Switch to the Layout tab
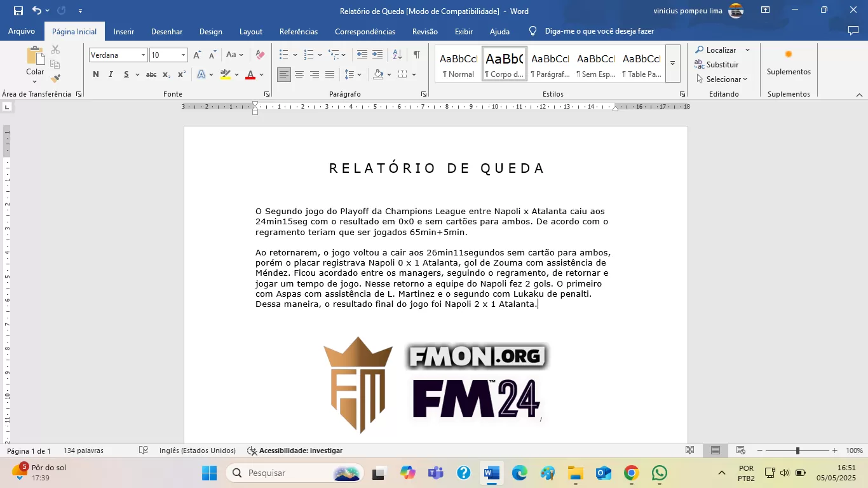868x488 pixels. [251, 31]
